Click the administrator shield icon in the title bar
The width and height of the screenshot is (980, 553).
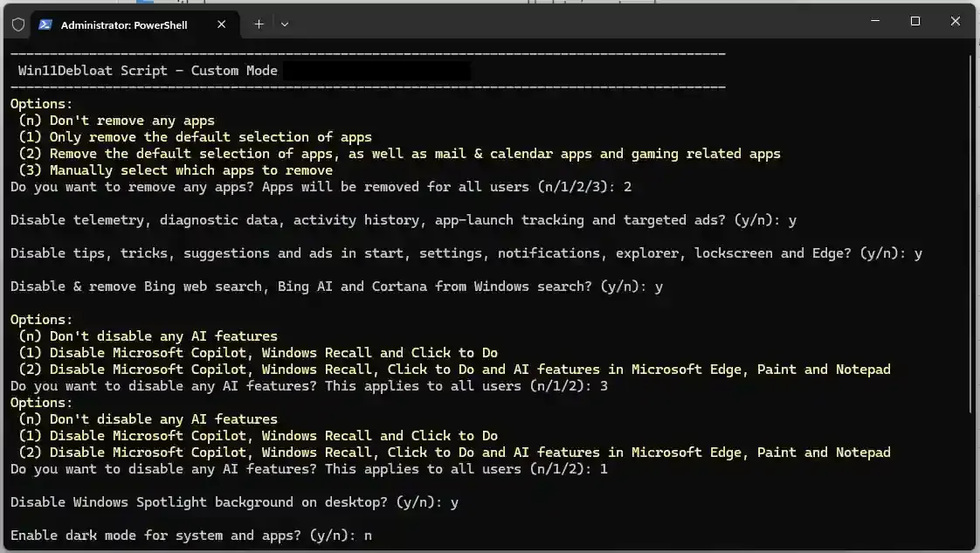pyautogui.click(x=17, y=24)
